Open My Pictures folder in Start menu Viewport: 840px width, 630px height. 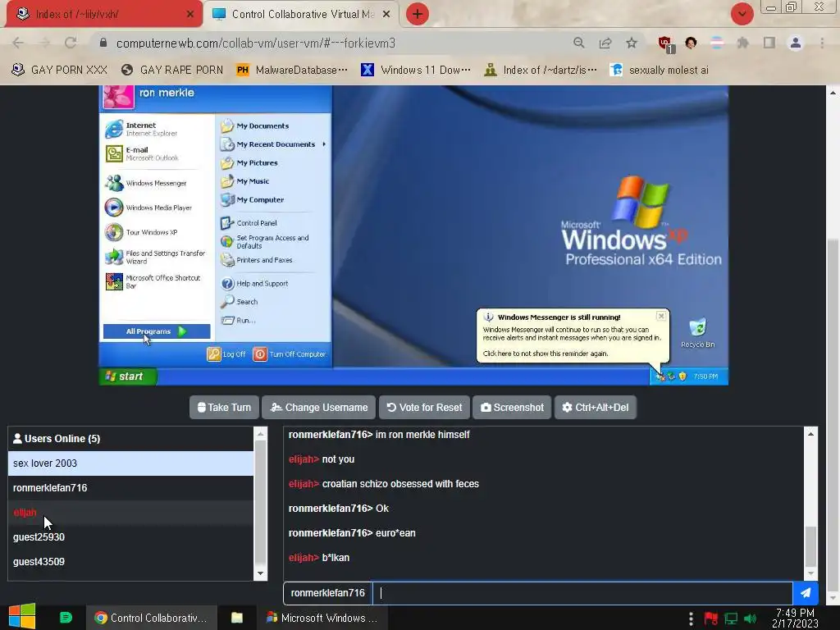[x=249, y=163]
